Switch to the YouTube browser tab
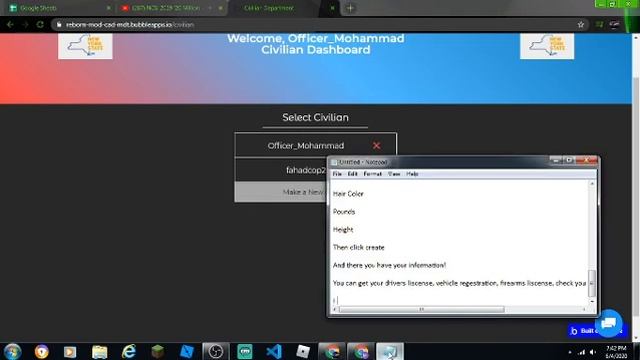The height and width of the screenshot is (360, 640). (x=171, y=8)
